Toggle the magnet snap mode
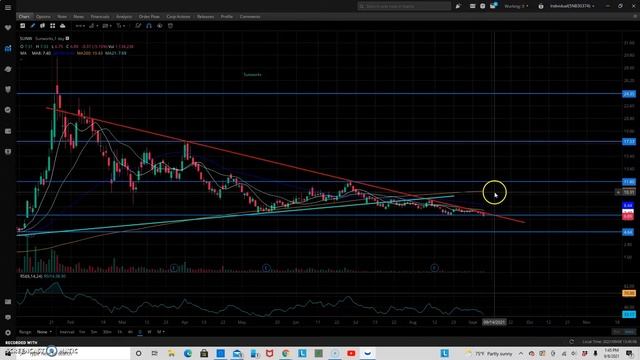Screen dimensions: 640x360 (x=149, y=26)
